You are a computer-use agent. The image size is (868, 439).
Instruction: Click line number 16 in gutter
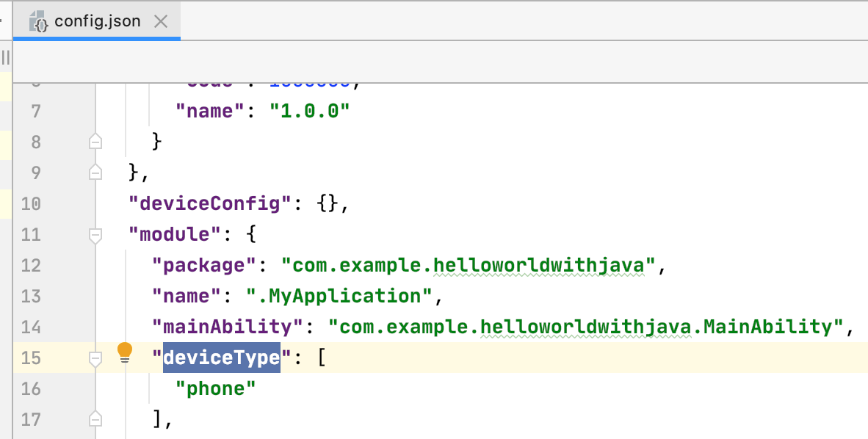point(31,388)
